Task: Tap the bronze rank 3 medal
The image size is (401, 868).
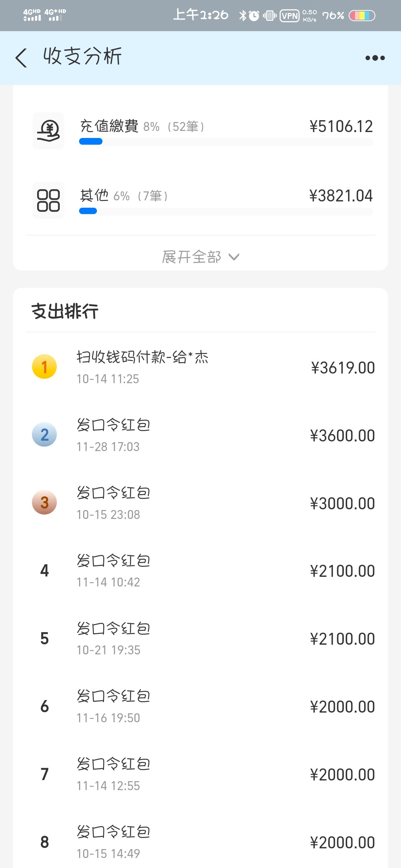Action: (45, 503)
